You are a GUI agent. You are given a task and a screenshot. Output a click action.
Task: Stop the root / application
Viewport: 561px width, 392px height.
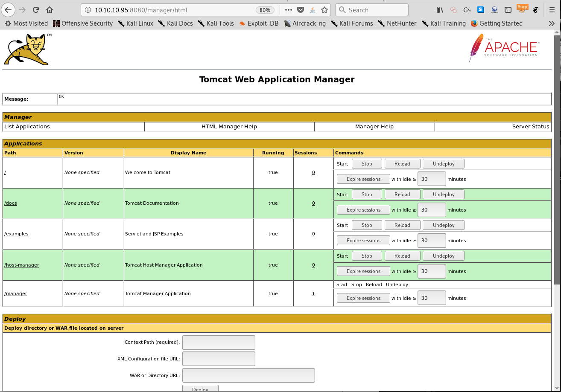click(367, 164)
